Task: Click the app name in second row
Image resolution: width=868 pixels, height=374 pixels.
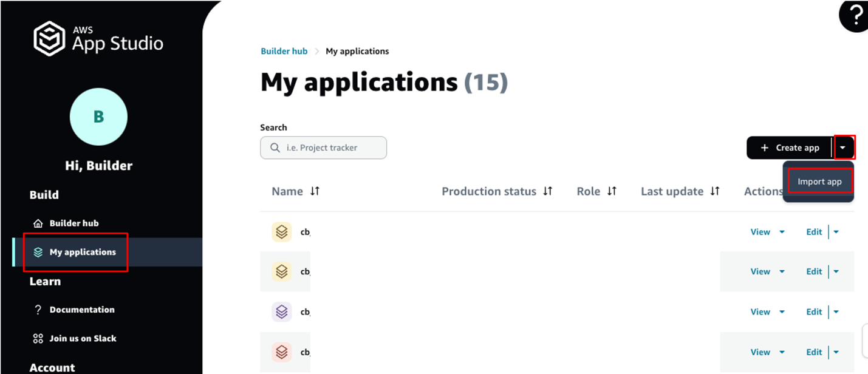Action: click(306, 272)
